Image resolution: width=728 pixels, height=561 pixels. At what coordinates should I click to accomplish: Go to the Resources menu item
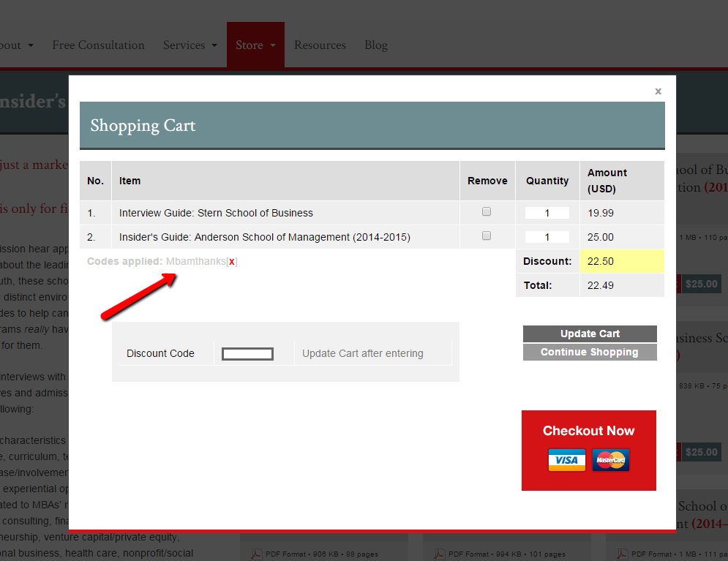pos(320,45)
